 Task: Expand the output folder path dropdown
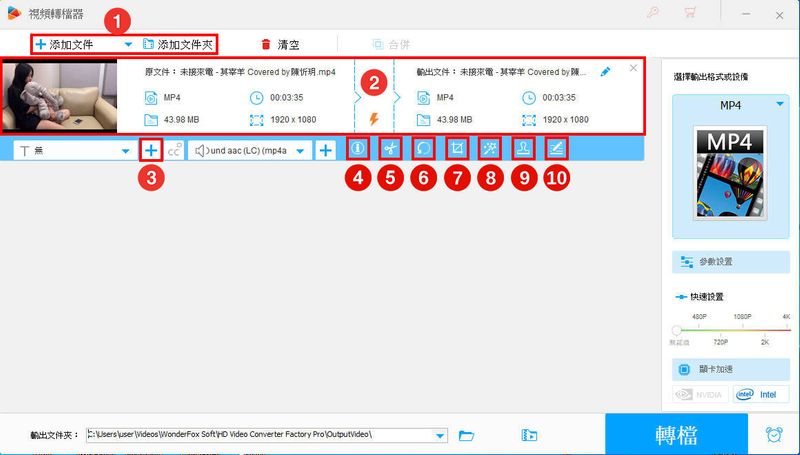pos(440,436)
